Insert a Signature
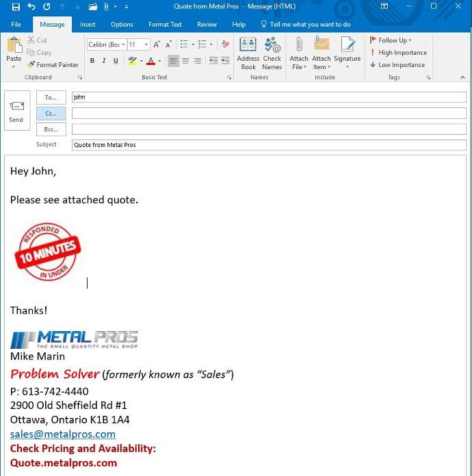Viewport: 472px width, 476px height. coord(348,53)
